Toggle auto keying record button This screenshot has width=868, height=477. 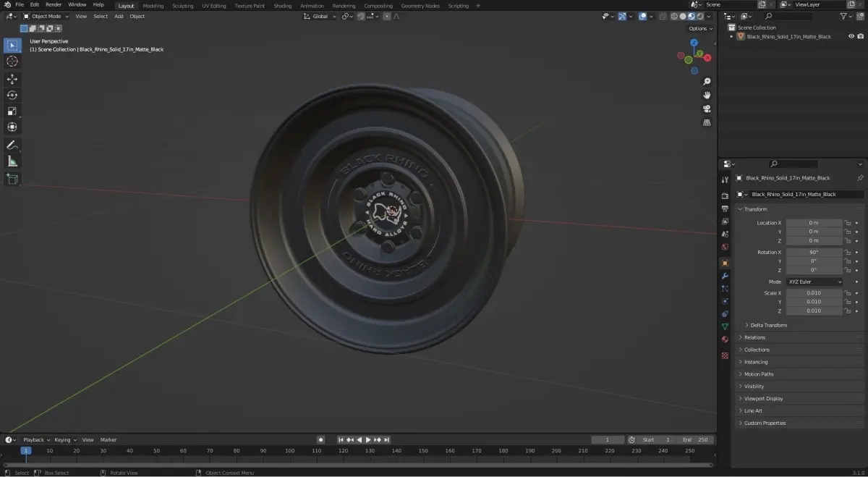(320, 439)
